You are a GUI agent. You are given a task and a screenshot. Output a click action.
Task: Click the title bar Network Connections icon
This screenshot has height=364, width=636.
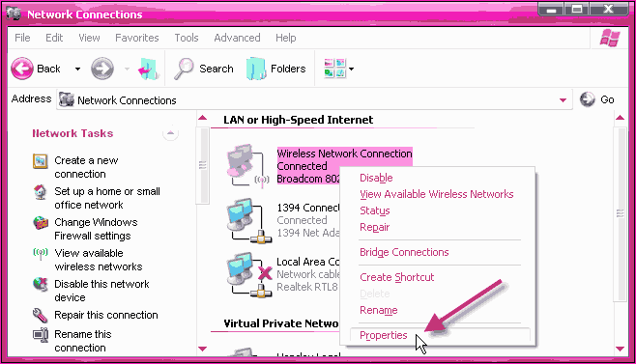pyautogui.click(x=14, y=14)
